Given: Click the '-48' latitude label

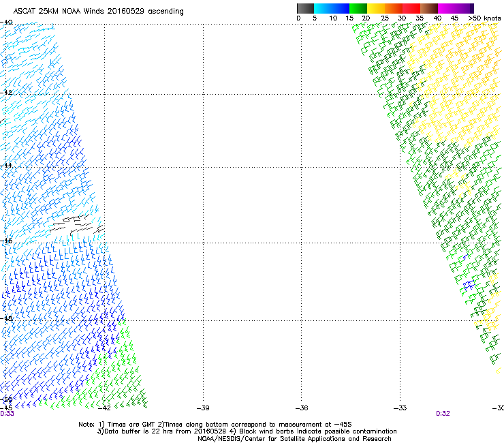Looking at the screenshot, I should point(6,318).
